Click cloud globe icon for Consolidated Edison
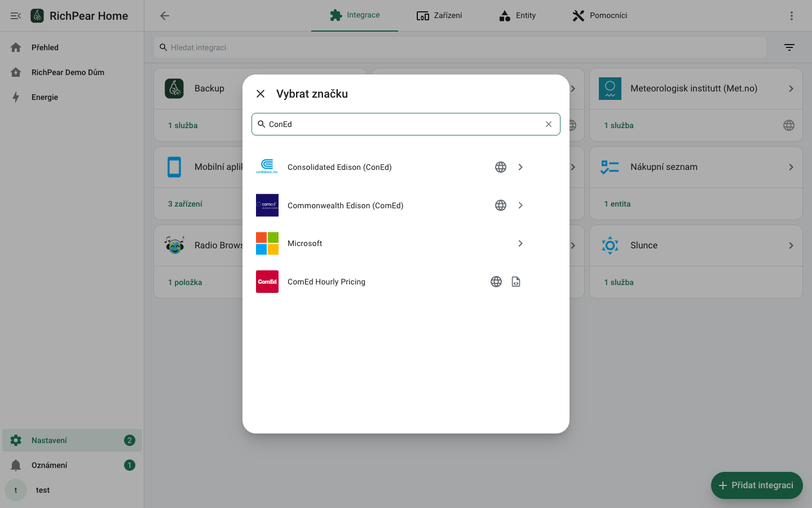This screenshot has height=508, width=812. click(x=501, y=167)
